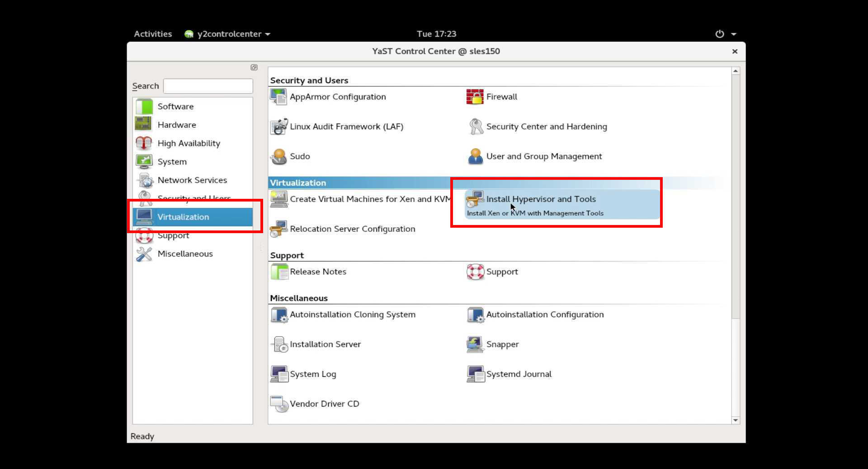Click the Snapper label
This screenshot has width=868, height=469.
coord(502,344)
